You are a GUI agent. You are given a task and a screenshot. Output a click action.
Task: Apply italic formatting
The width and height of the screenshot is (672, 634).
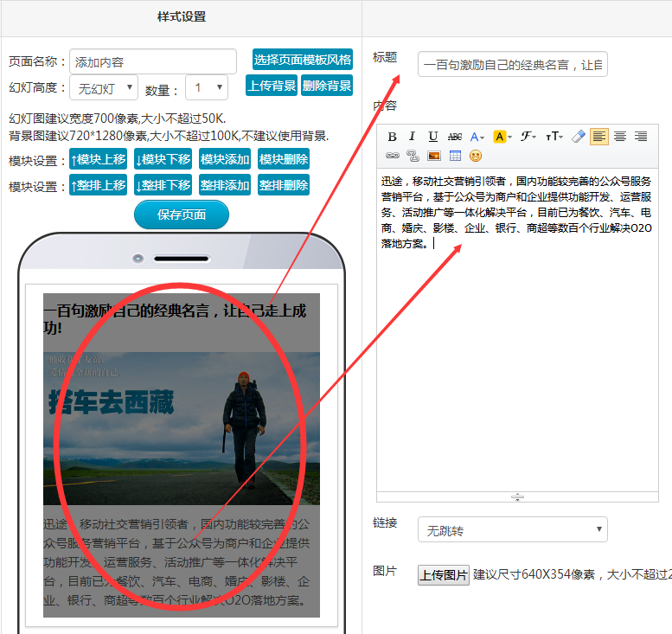[413, 137]
